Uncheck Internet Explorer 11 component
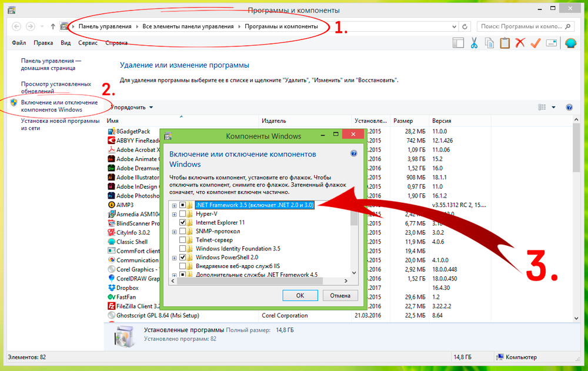This screenshot has height=371, width=588. (x=183, y=223)
